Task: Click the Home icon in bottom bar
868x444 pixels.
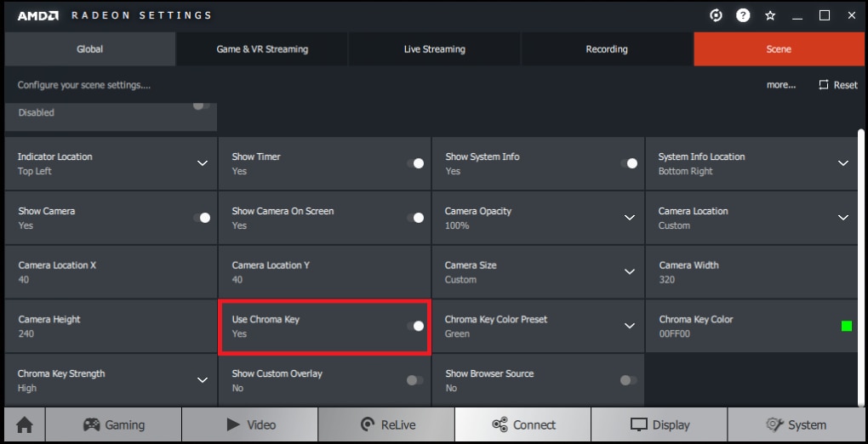Action: 25,424
